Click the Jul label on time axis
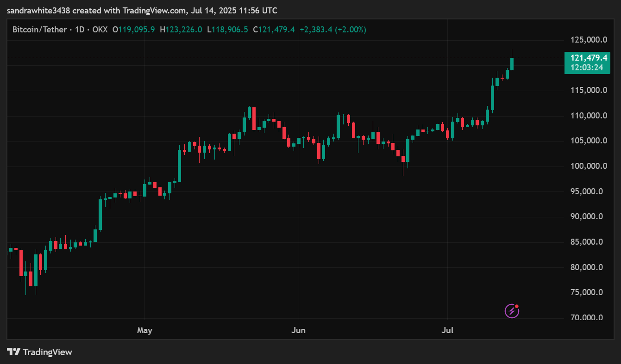Screen dimensions: 621x364 pos(448,331)
